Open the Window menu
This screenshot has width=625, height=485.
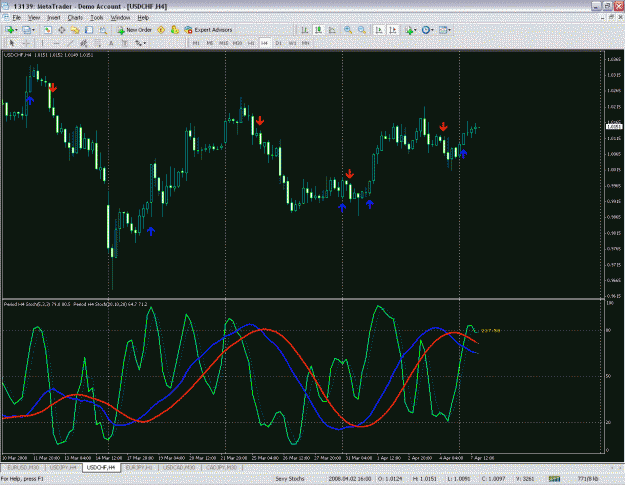tap(120, 18)
